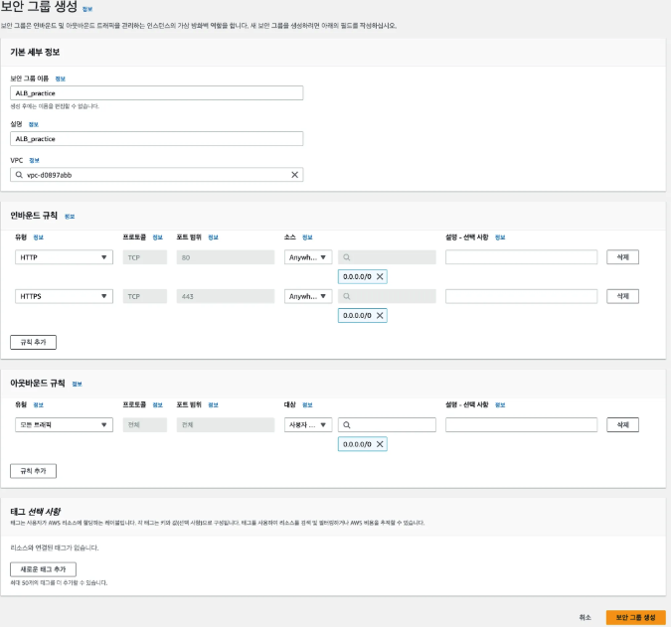
Task: Open Anywhere source dropdown for HTTP rule
Action: 308,257
